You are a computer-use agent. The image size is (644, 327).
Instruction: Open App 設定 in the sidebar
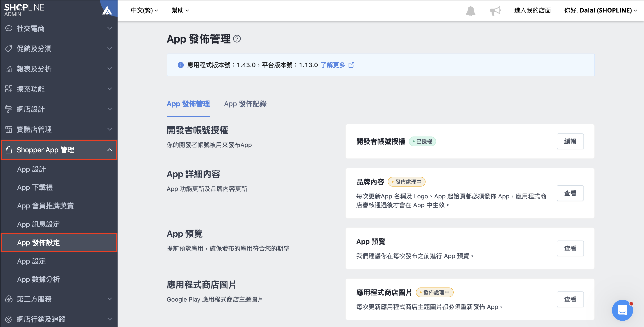click(31, 261)
